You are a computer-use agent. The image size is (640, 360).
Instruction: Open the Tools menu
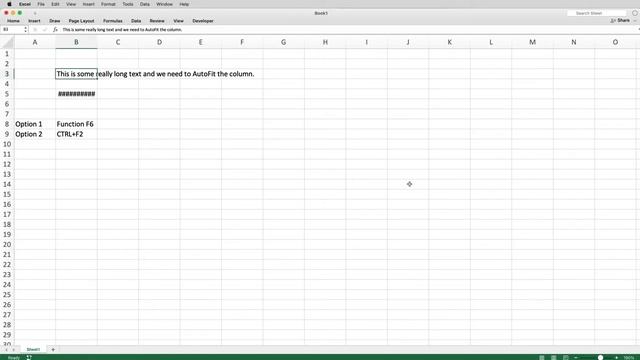(x=128, y=4)
